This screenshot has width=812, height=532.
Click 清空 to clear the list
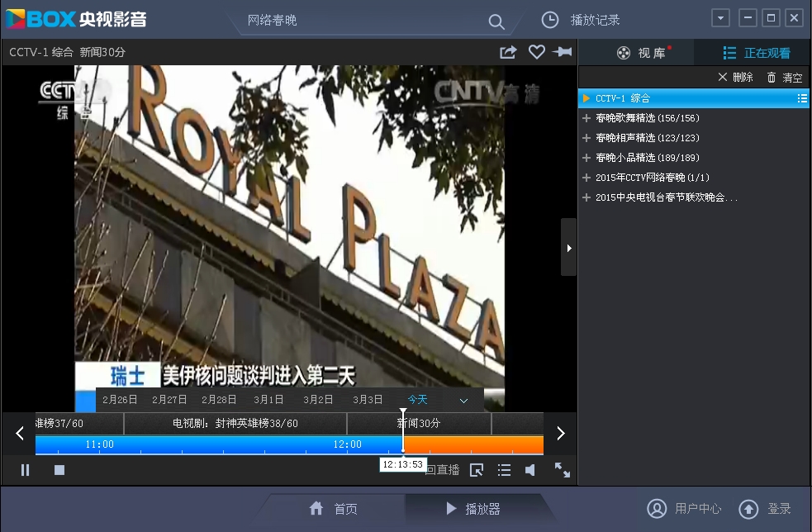(784, 78)
